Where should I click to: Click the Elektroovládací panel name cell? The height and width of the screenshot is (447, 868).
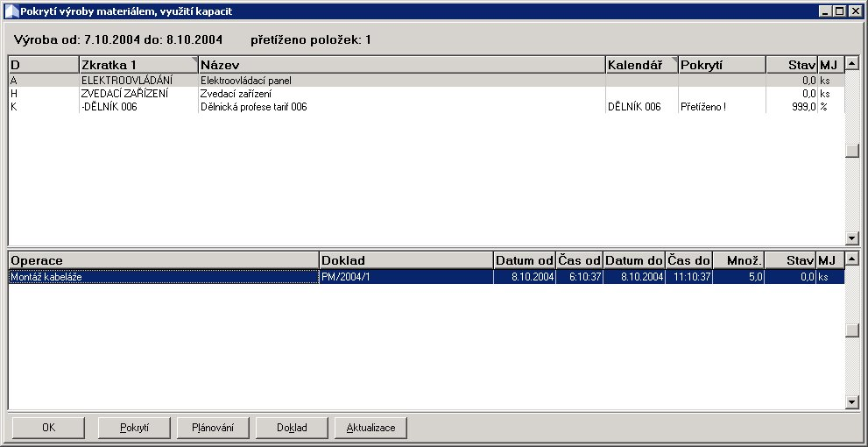point(402,81)
